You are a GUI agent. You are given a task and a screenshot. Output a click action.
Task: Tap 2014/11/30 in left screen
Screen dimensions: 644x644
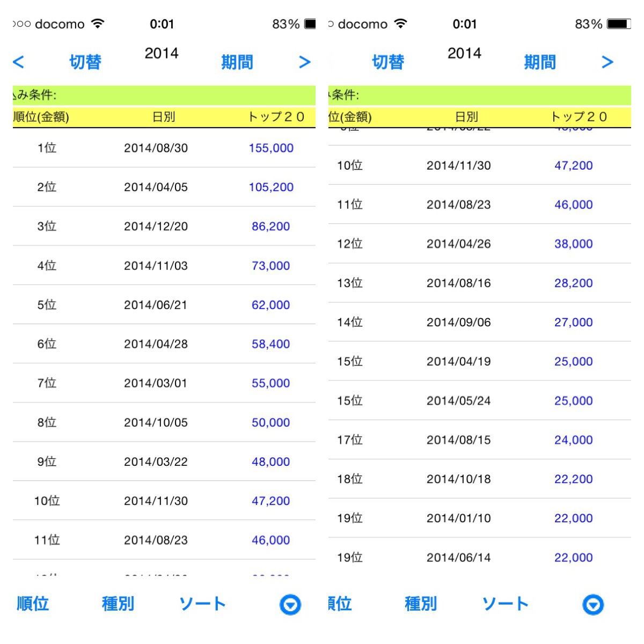(156, 501)
